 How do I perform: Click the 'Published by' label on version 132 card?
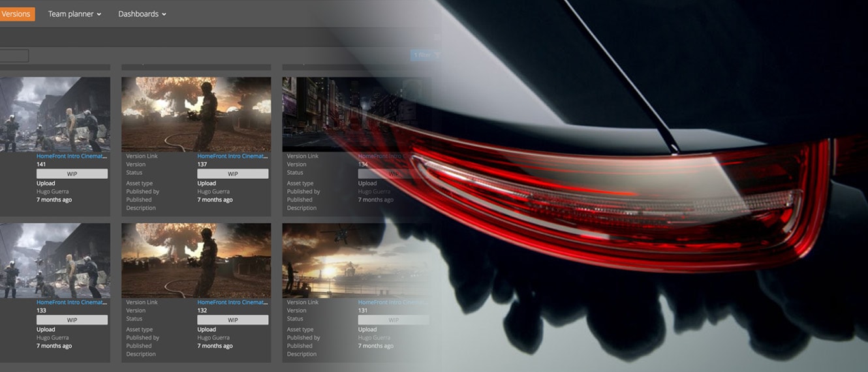pos(143,338)
